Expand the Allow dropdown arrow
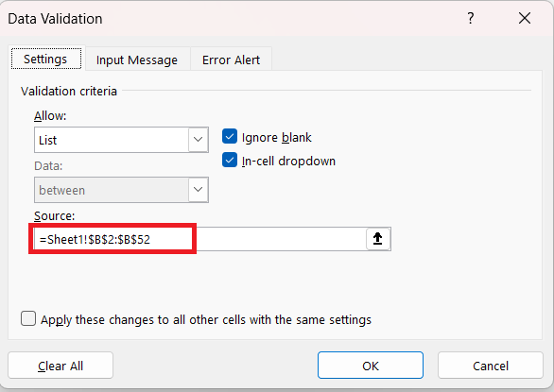Image resolution: width=554 pixels, height=392 pixels. pyautogui.click(x=199, y=140)
